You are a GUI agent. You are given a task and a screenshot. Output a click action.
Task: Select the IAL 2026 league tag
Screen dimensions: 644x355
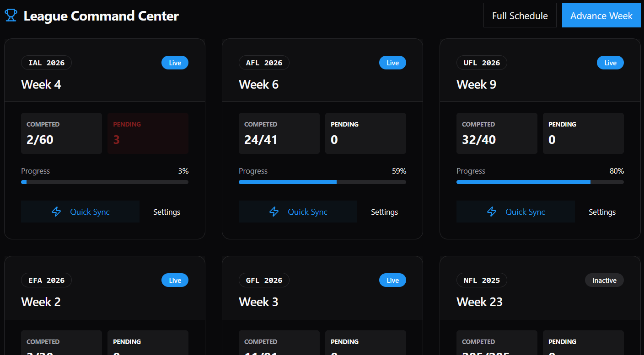click(47, 63)
